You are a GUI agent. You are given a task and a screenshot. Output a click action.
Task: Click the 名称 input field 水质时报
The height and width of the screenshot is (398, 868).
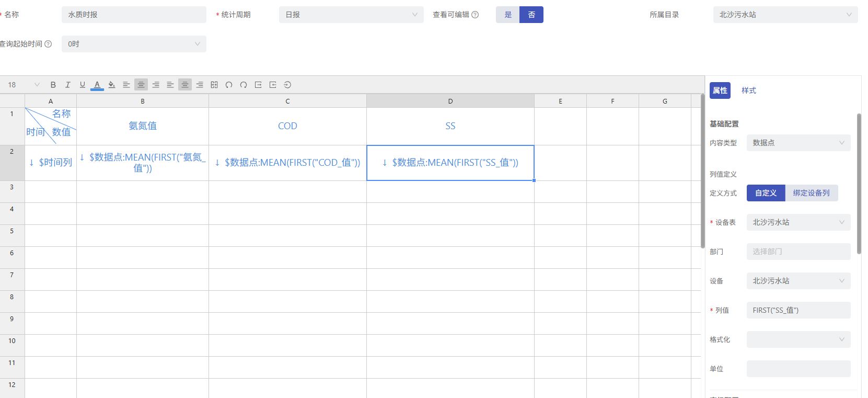pos(134,15)
